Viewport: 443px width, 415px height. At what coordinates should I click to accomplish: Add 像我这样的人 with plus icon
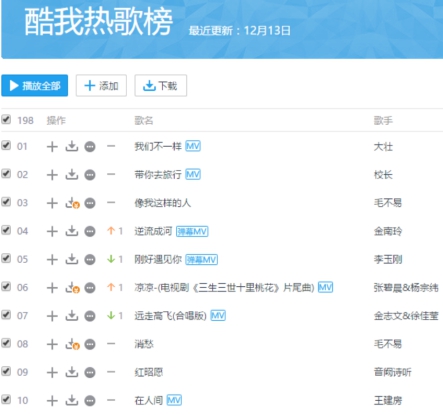point(52,203)
